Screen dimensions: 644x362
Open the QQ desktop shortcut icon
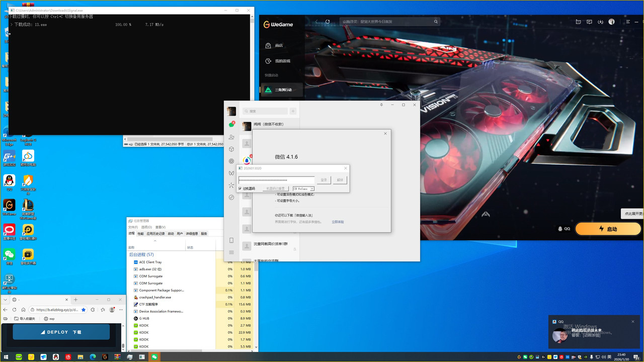pyautogui.click(x=9, y=182)
